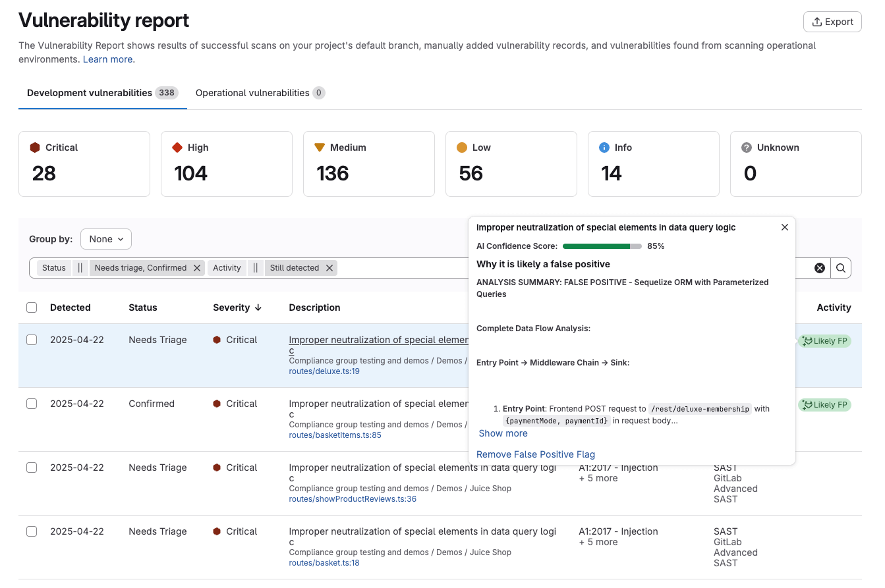Image resolution: width=885 pixels, height=588 pixels.
Task: Click Remove False Positive Flag
Action: click(536, 454)
